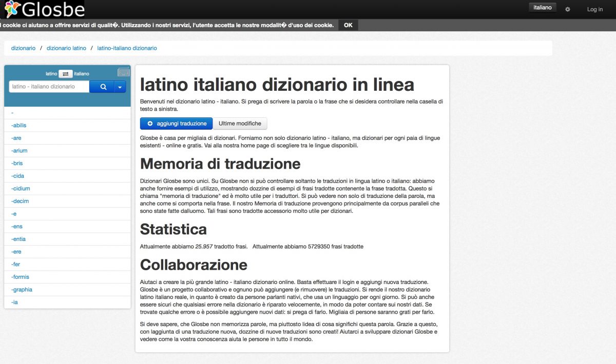Open the dizionario breadcrumb link
Screen dimensions: 616x364
click(24, 48)
